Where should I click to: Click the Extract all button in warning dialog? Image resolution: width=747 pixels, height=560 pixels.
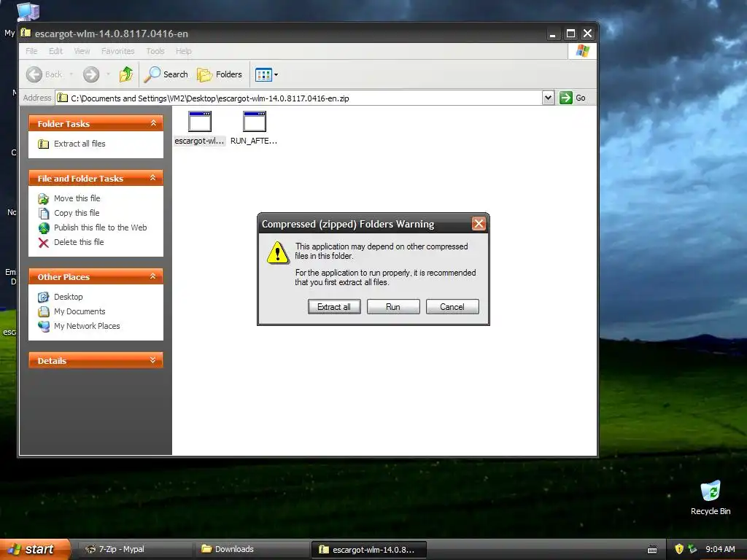tap(334, 307)
